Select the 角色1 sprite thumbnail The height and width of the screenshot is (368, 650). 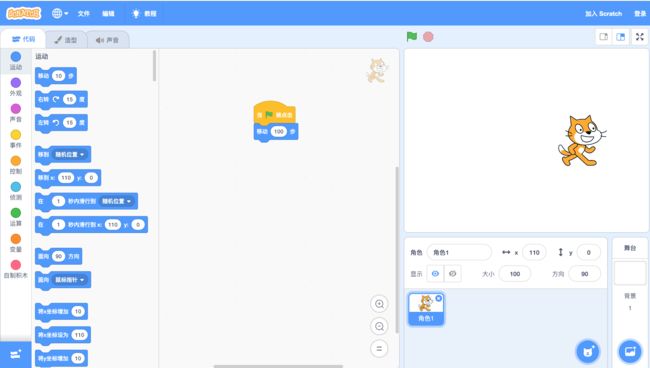point(426,309)
